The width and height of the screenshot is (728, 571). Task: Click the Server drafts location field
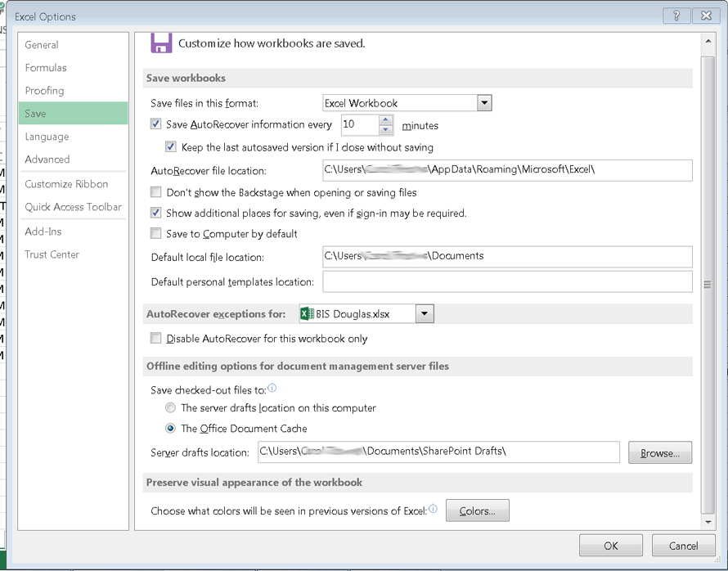click(438, 452)
